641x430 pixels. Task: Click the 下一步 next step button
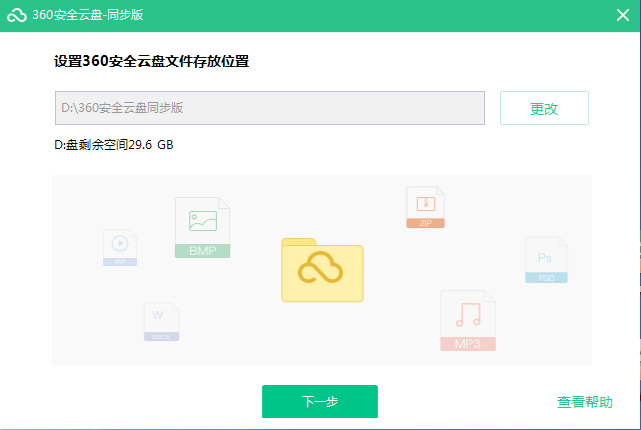(320, 401)
